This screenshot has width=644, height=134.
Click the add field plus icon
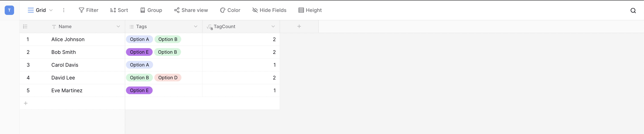point(299,26)
